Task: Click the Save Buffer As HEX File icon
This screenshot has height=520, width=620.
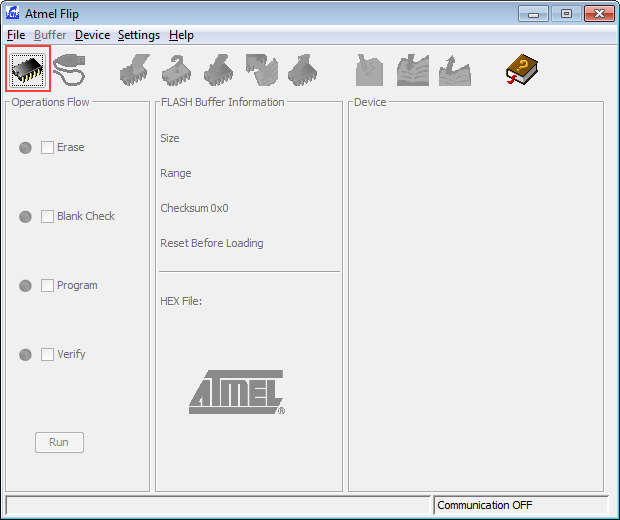Action: [x=455, y=70]
